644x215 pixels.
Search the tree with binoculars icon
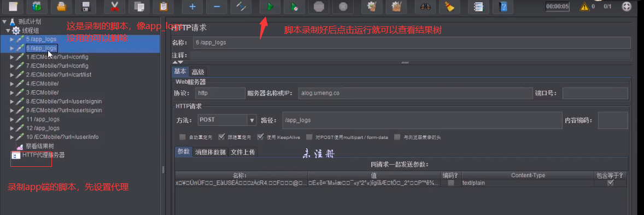point(425,6)
